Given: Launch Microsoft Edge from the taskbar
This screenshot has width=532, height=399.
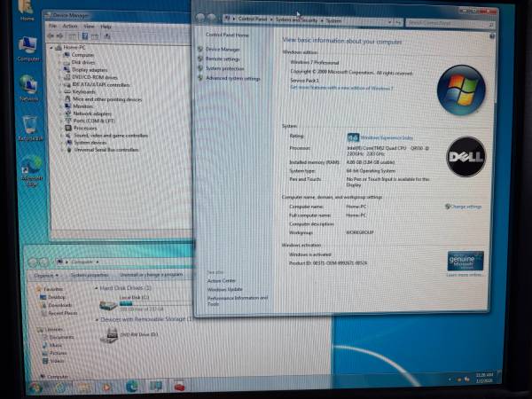Looking at the screenshot, I should (x=132, y=386).
